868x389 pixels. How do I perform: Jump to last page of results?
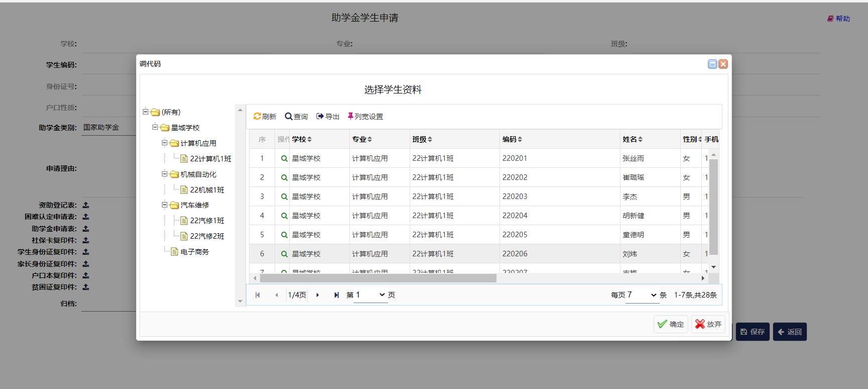point(336,295)
